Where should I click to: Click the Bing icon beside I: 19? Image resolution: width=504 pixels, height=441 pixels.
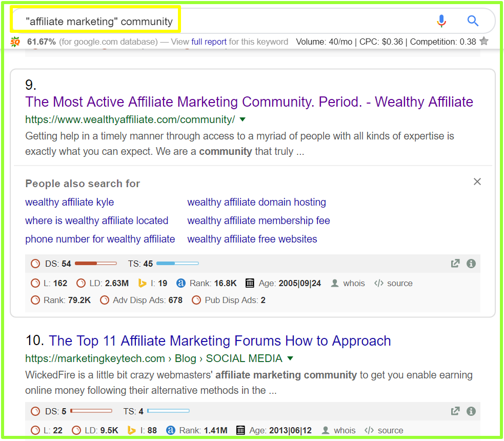(x=142, y=283)
